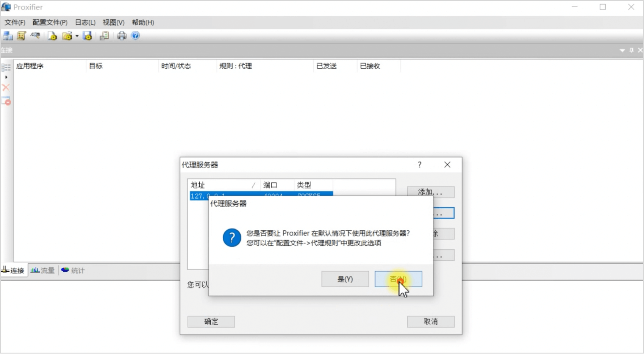
Task: Open the Name Resolution (.com) toolbar icon
Action: click(x=36, y=36)
